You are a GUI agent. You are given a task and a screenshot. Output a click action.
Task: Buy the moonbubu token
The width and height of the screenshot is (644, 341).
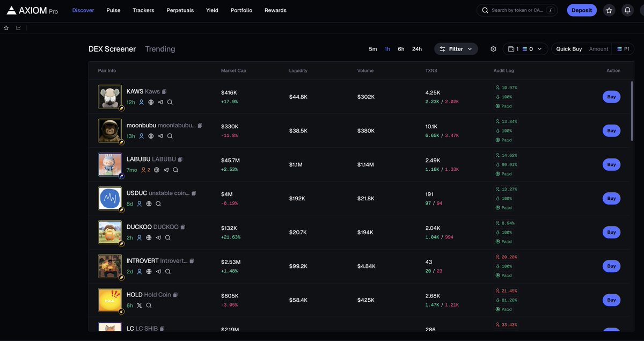pos(611,130)
